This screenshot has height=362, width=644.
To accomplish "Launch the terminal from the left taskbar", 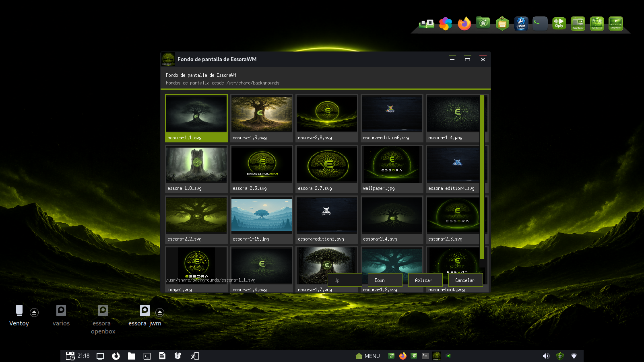I will pyautogui.click(x=147, y=356).
